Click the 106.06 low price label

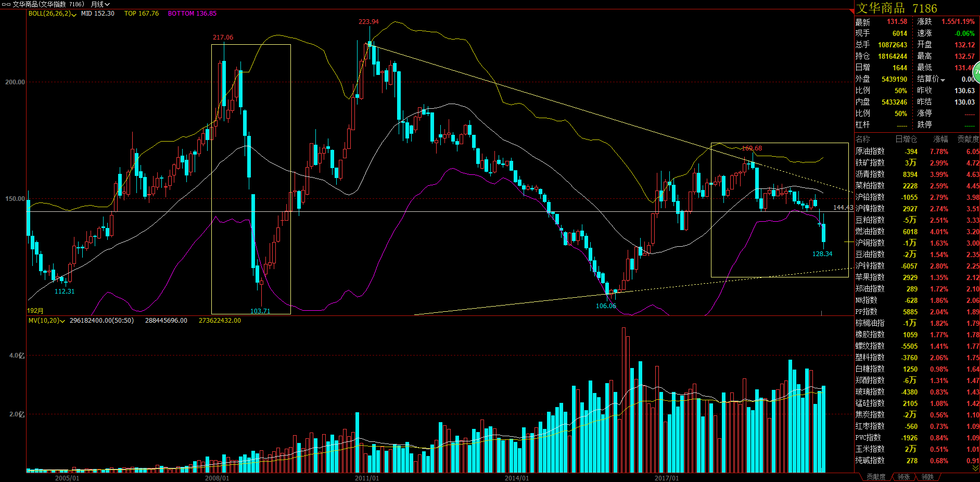[x=606, y=306]
